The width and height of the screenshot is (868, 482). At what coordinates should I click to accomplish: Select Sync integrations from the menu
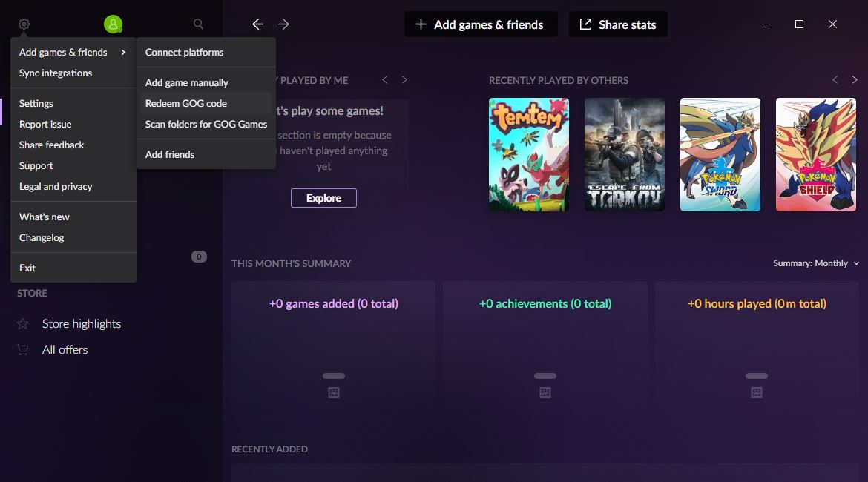coord(73,73)
